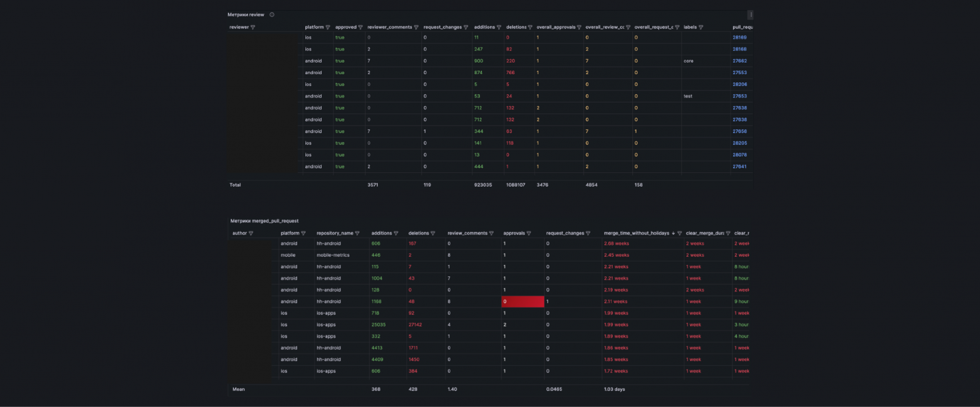The height and width of the screenshot is (407, 980).
Task: Click the reviewer_comments column filter icon
Action: click(416, 27)
